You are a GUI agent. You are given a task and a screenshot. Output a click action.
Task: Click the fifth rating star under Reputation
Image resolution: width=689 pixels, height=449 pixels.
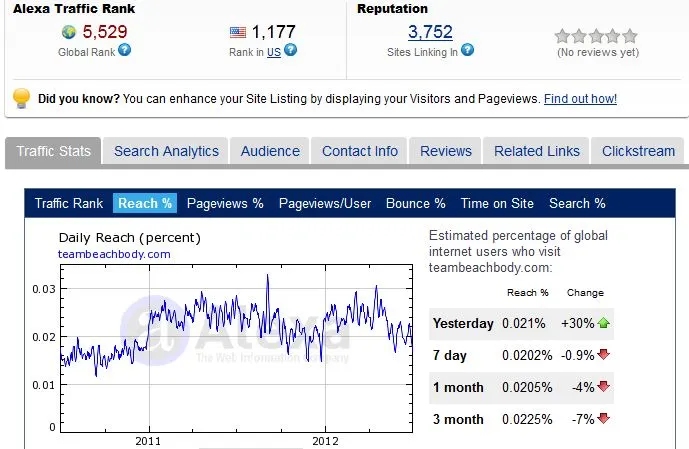630,36
